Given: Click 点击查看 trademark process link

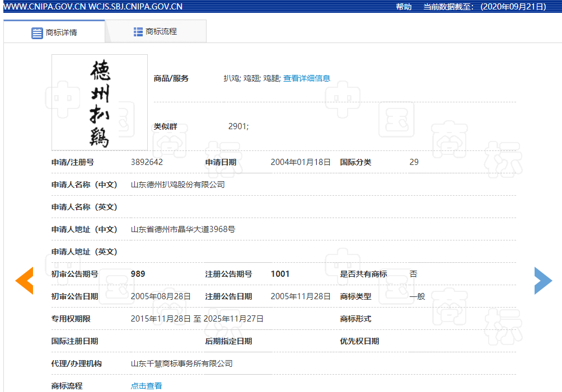Looking at the screenshot, I should pos(146,385).
